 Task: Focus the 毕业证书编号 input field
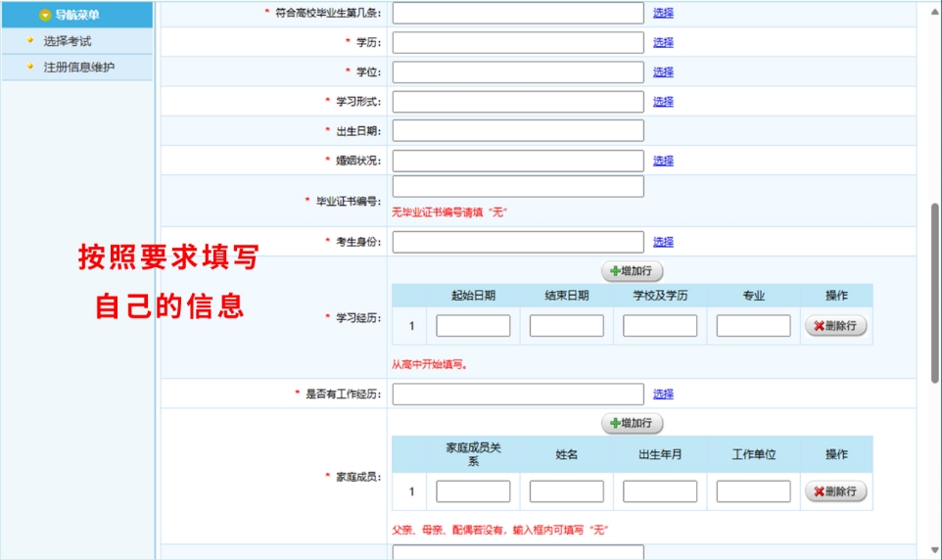point(518,186)
